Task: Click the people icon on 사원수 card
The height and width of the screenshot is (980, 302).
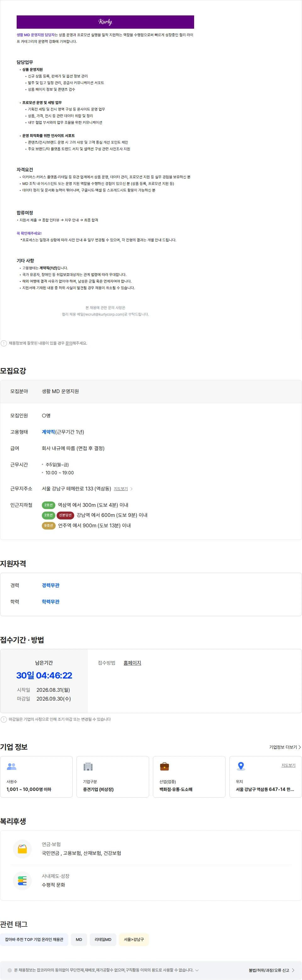Action: [x=12, y=766]
